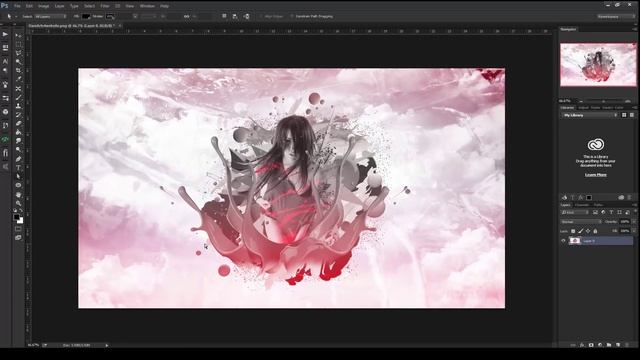Viewport: 640px width, 360px height.
Task: Select the Clone Stamp tool
Action: coord(18,106)
